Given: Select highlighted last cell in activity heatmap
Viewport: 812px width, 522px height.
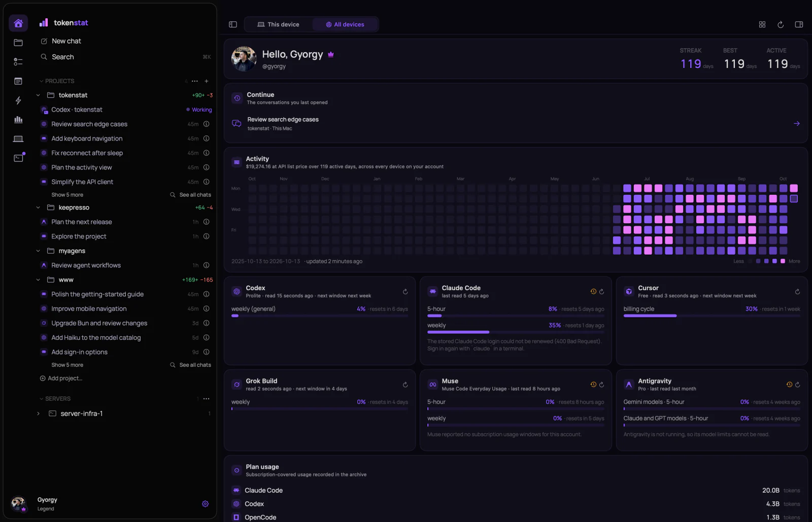Looking at the screenshot, I should (794, 199).
